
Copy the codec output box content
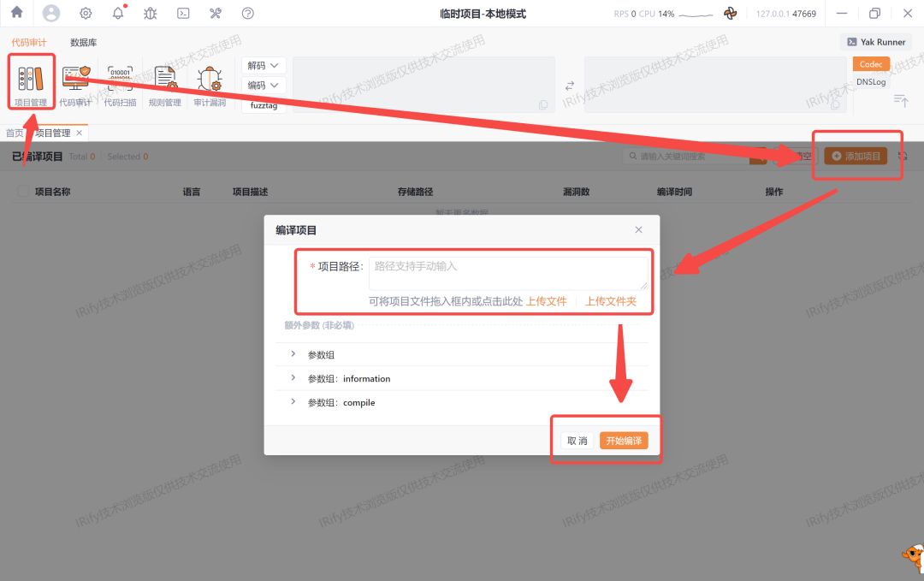835,105
